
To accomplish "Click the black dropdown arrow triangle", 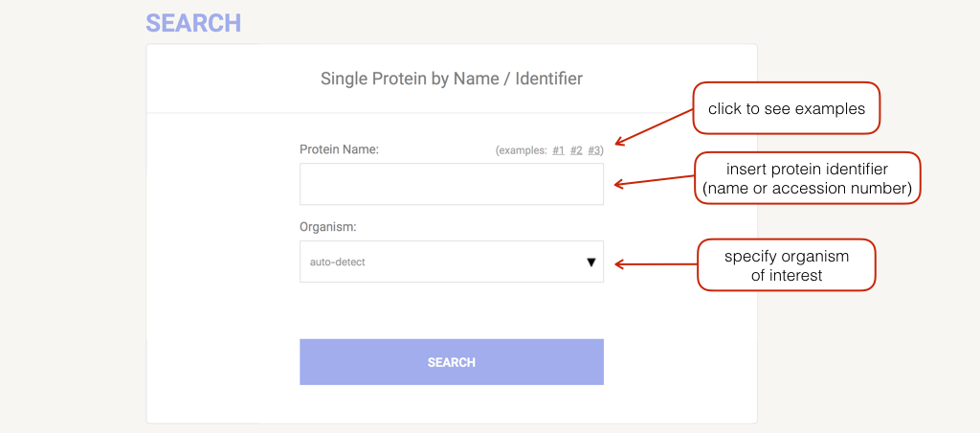I will click(590, 262).
